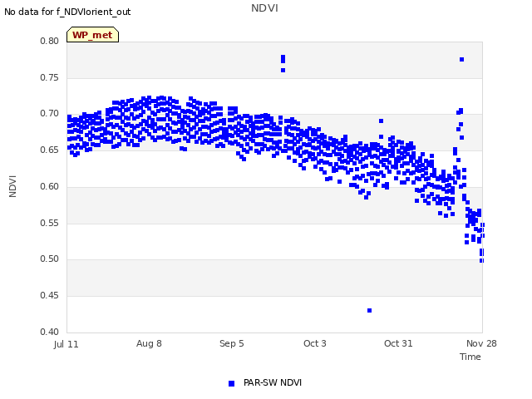
Task: Click the 0.50 y-axis tick label
Action: (x=50, y=259)
